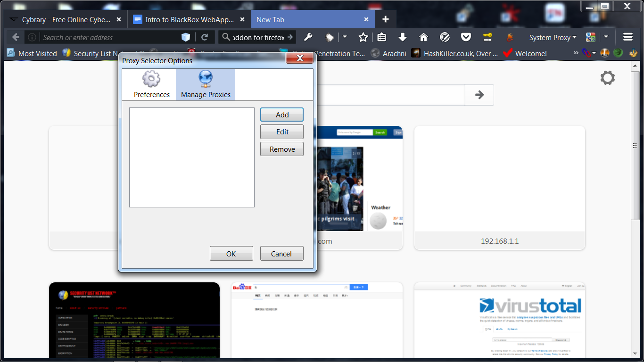
Task: Open the Firefox hamburger menu
Action: click(x=627, y=37)
